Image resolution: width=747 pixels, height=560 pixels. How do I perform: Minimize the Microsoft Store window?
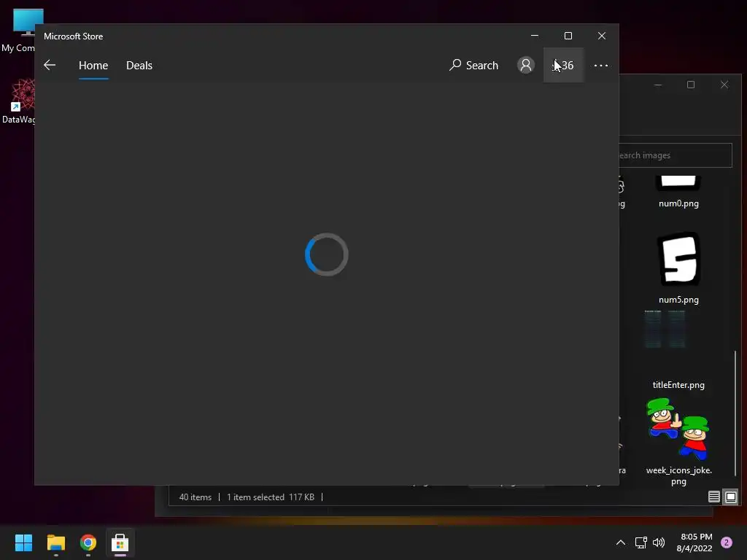pyautogui.click(x=535, y=36)
